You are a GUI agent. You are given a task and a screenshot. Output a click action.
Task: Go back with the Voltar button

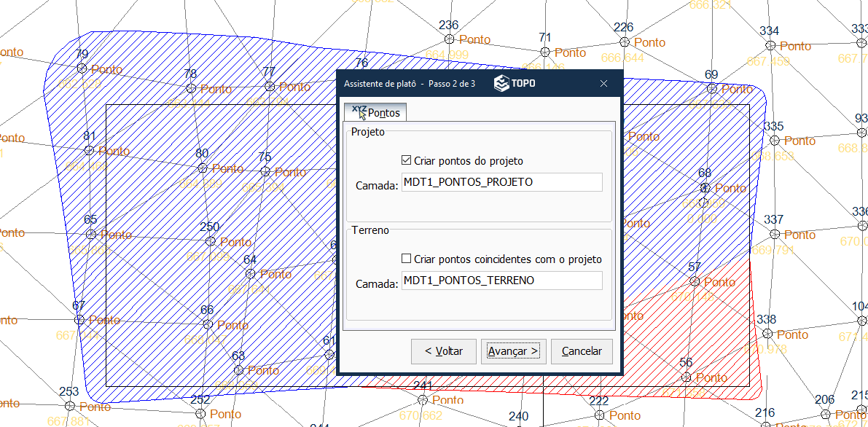coord(443,351)
